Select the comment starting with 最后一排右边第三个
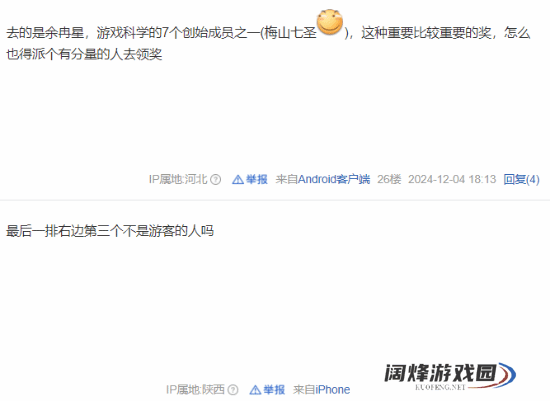This screenshot has height=401, width=550. click(x=110, y=231)
